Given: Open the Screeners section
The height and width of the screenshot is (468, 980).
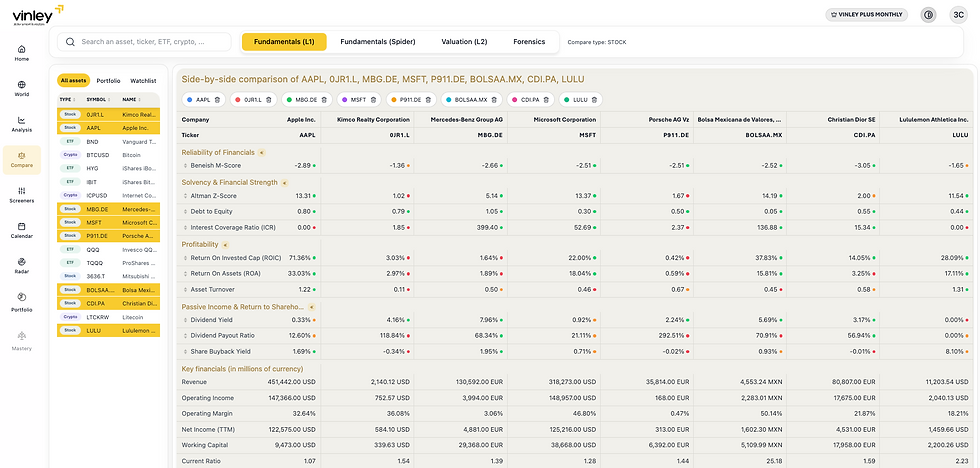Looking at the screenshot, I should pos(22,195).
